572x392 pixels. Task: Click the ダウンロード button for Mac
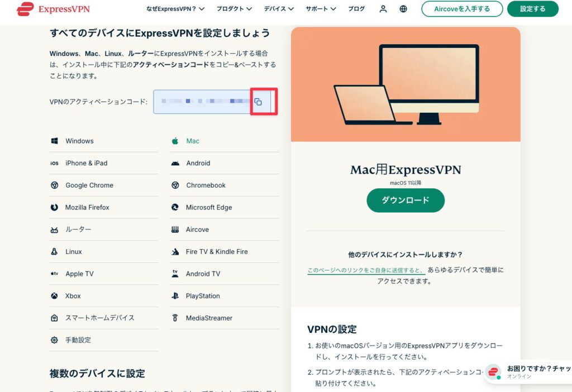[406, 200]
